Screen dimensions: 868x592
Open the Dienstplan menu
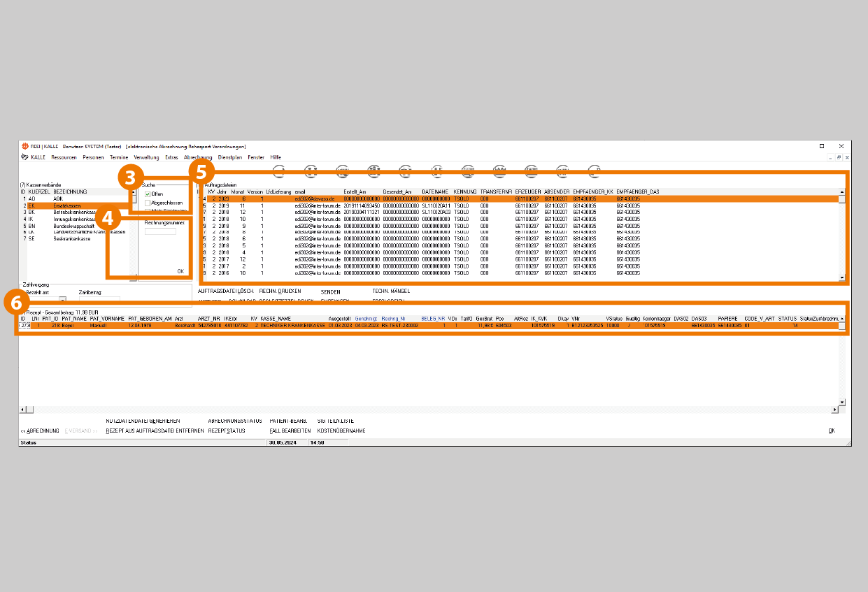(231, 157)
